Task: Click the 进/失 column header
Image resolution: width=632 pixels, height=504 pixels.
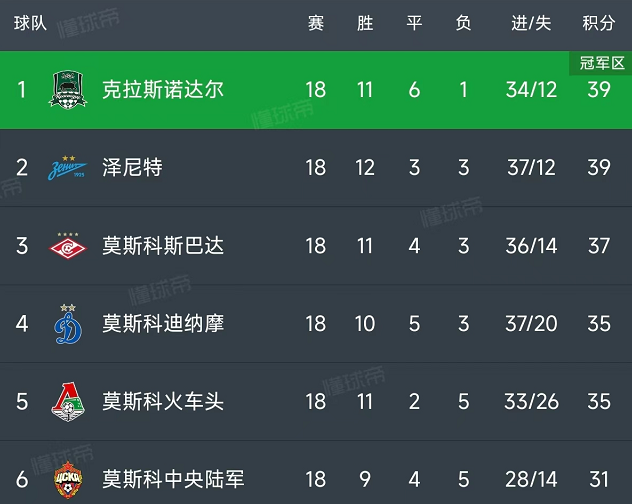Action: [x=531, y=24]
